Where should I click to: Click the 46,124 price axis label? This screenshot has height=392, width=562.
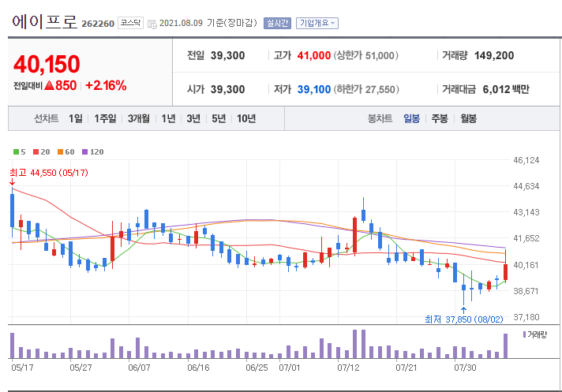[526, 160]
